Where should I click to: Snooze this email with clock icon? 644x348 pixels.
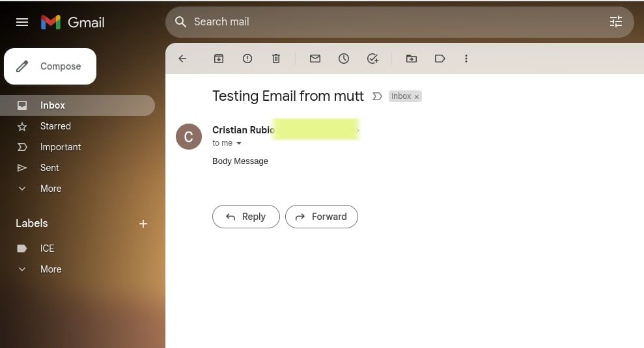point(344,59)
